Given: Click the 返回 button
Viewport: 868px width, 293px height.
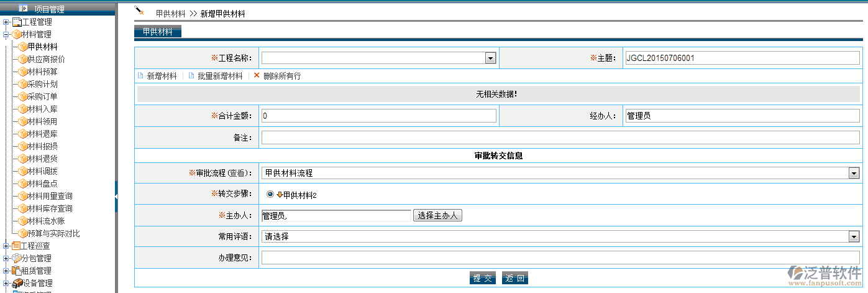Looking at the screenshot, I should click(515, 278).
